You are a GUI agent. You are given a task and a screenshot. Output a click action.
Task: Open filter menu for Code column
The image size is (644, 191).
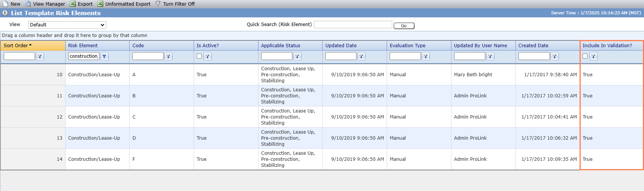[x=168, y=56]
